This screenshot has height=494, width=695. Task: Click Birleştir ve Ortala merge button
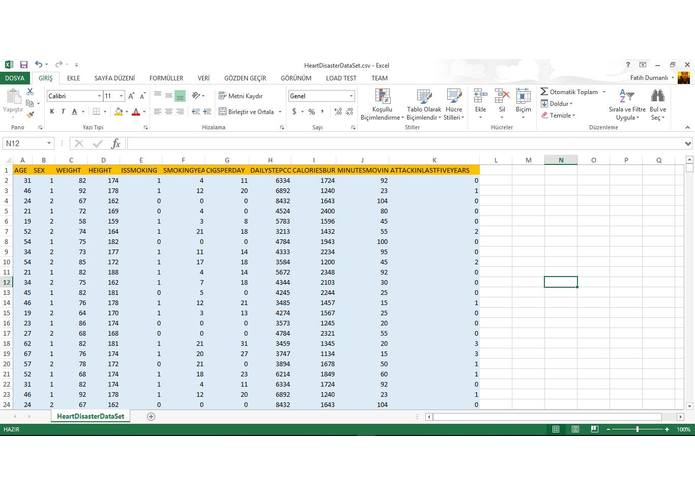click(x=246, y=112)
